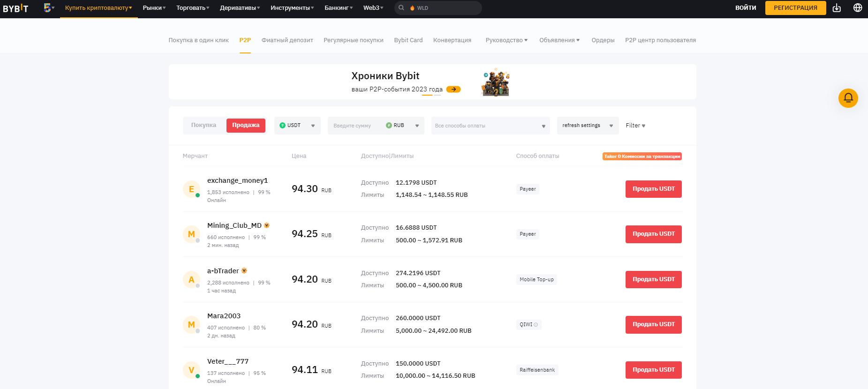Sell USDT to exchange_money1

pos(654,189)
